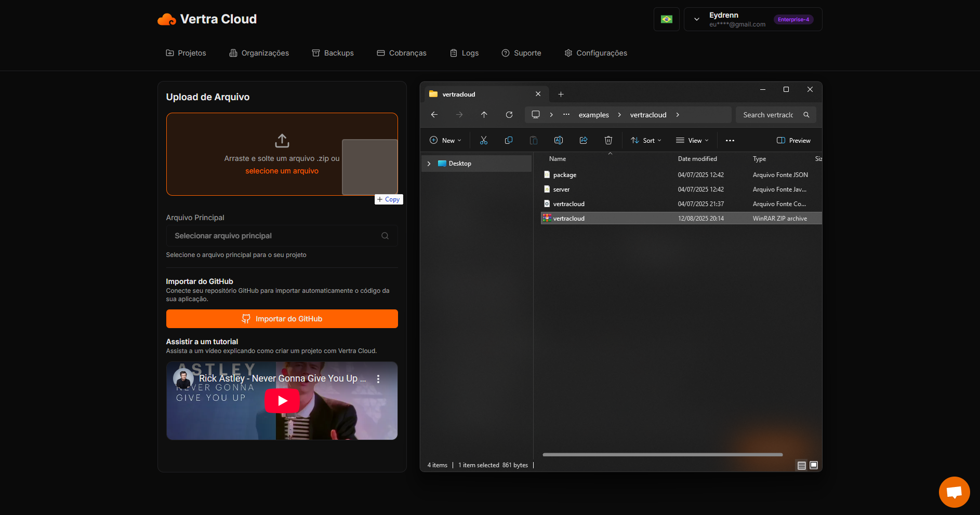
Task: Click inside the Search vertracloud box
Action: pyautogui.click(x=769, y=115)
